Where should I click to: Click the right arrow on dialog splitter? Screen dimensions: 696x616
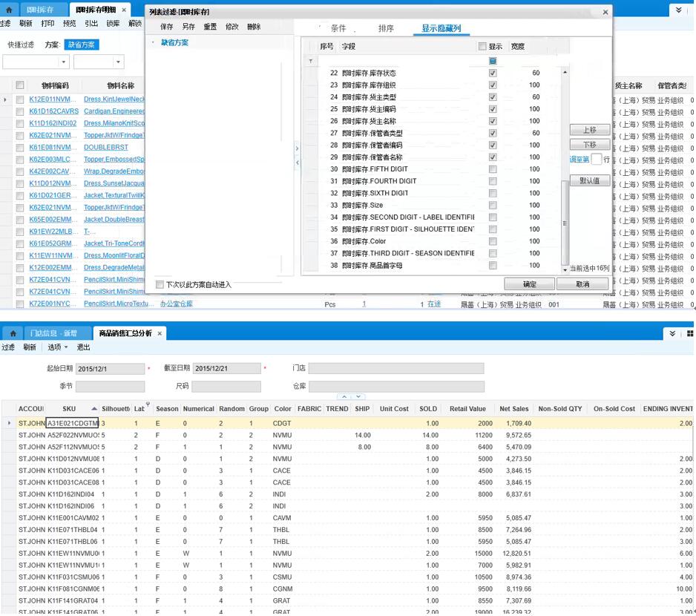click(297, 148)
